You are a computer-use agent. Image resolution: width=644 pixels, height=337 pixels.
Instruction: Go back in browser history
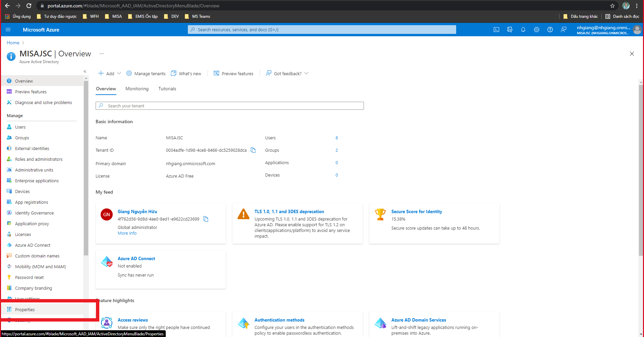pyautogui.click(x=7, y=6)
